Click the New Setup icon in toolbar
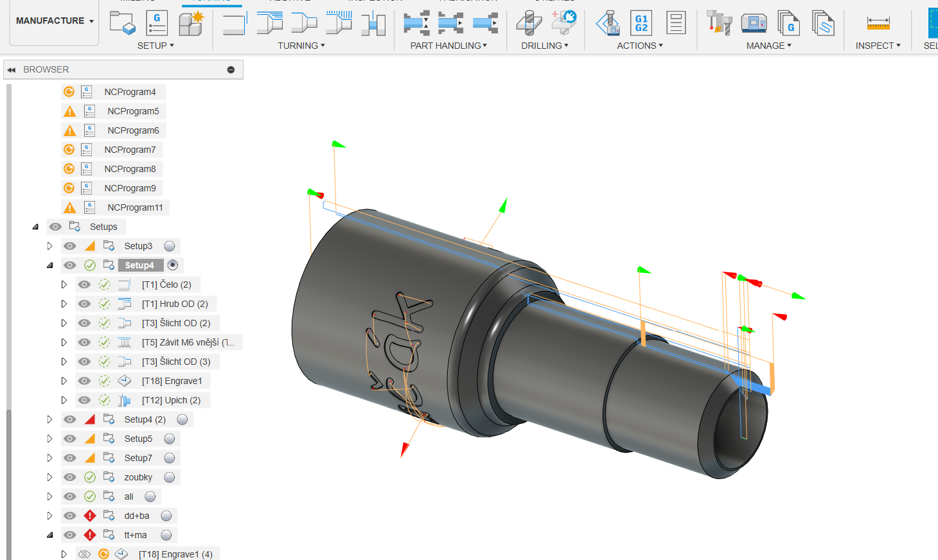Viewport: 938px width, 560px height. point(122,23)
